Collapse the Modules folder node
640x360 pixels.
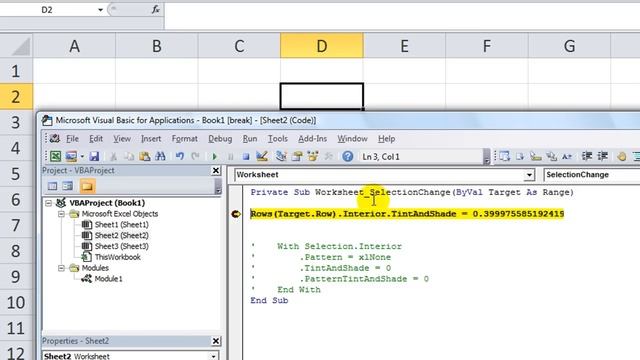coord(61,268)
